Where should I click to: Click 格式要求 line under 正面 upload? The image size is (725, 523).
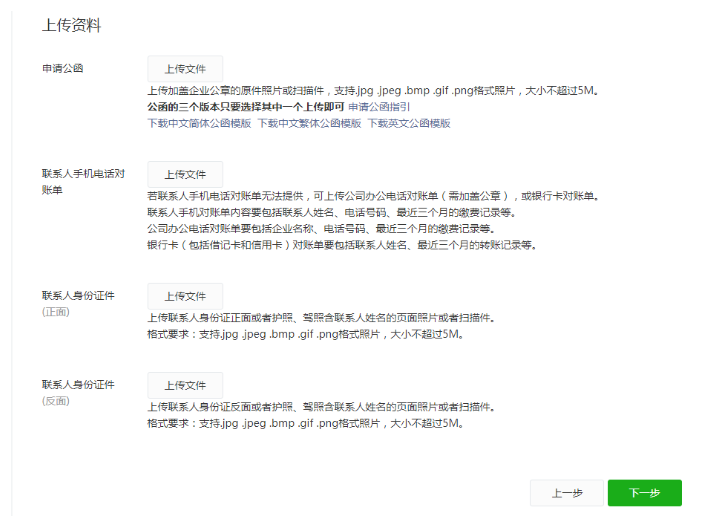click(306, 334)
